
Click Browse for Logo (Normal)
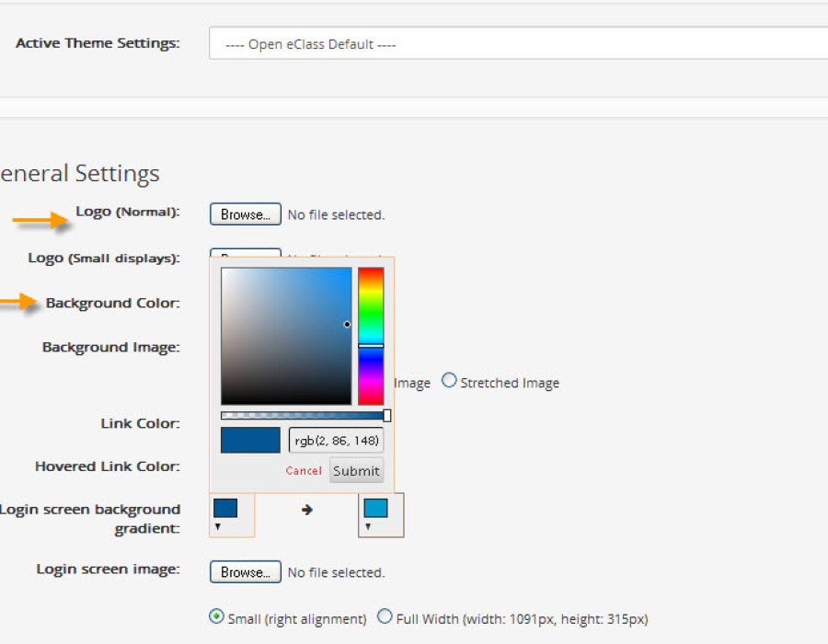point(246,214)
